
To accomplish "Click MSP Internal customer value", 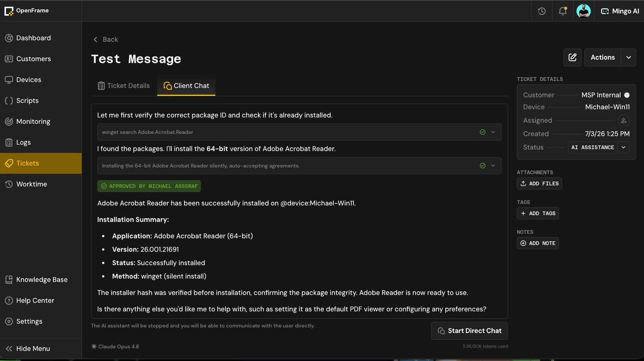I will point(601,95).
